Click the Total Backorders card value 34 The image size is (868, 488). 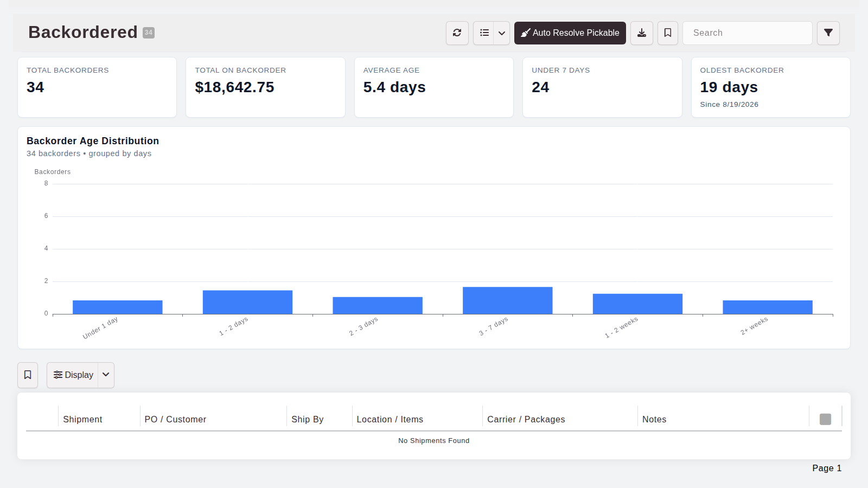(35, 87)
